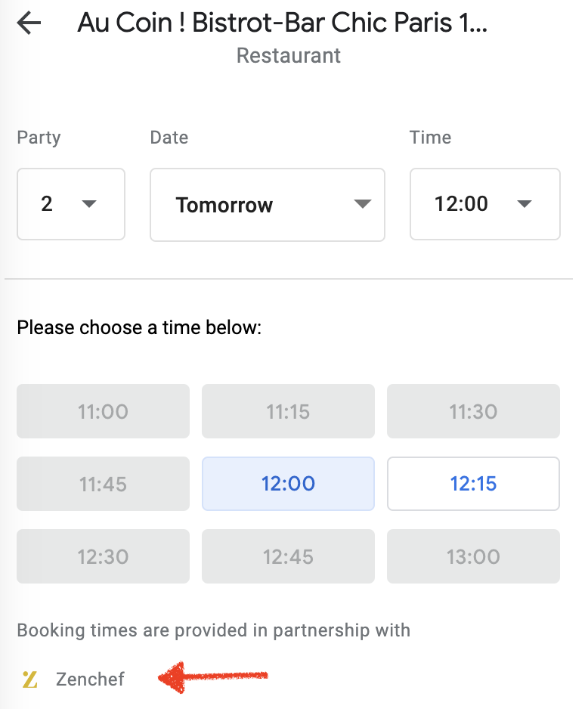Expand the Date dropdown showing Tomorrow
Image resolution: width=588 pixels, height=709 pixels.
pos(268,205)
